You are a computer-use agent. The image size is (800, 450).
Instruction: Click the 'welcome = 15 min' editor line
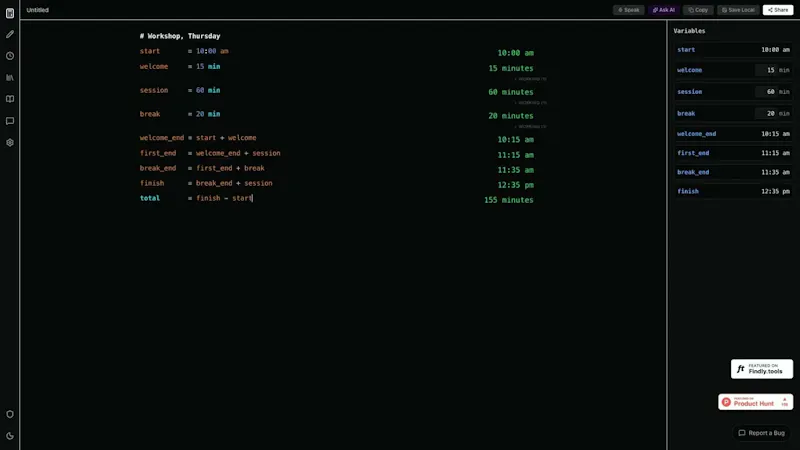(x=180, y=66)
